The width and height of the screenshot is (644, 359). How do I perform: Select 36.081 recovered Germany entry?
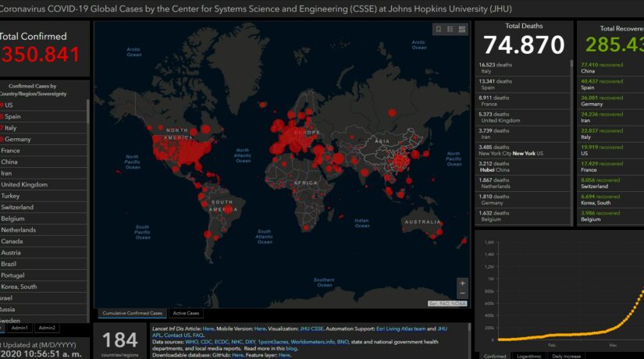[x=611, y=101]
